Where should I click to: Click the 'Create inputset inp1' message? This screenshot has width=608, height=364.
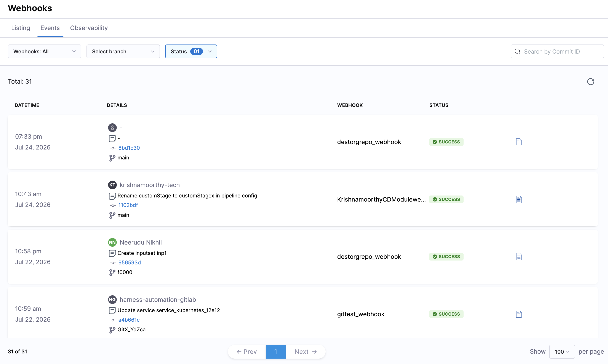(142, 253)
